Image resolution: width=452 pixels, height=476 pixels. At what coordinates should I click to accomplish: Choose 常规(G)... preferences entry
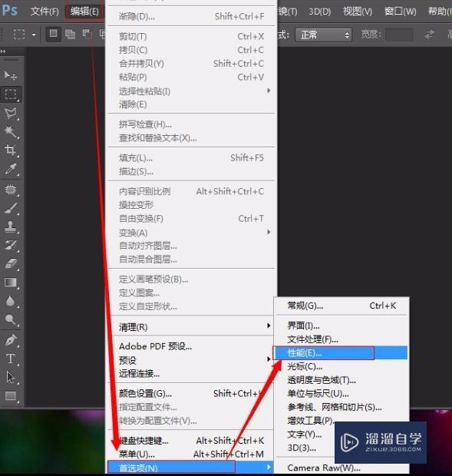tap(341, 306)
